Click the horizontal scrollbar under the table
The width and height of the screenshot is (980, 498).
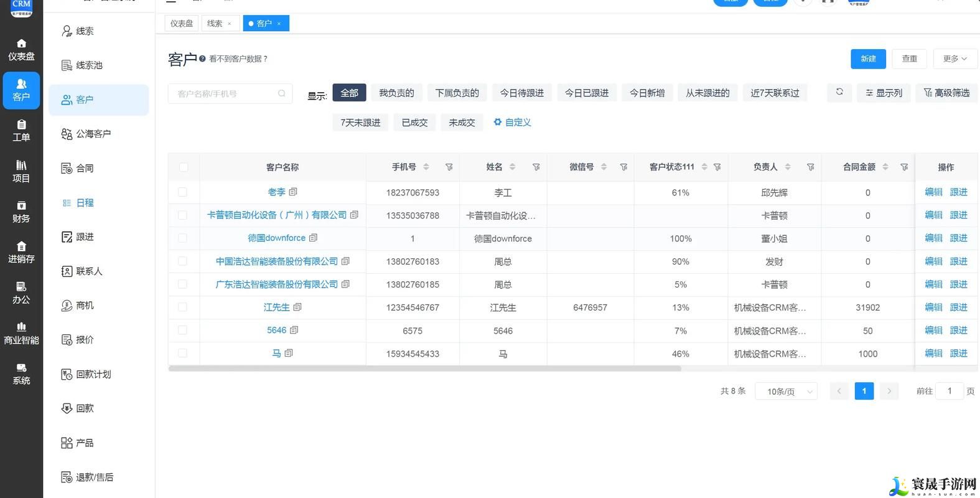424,369
